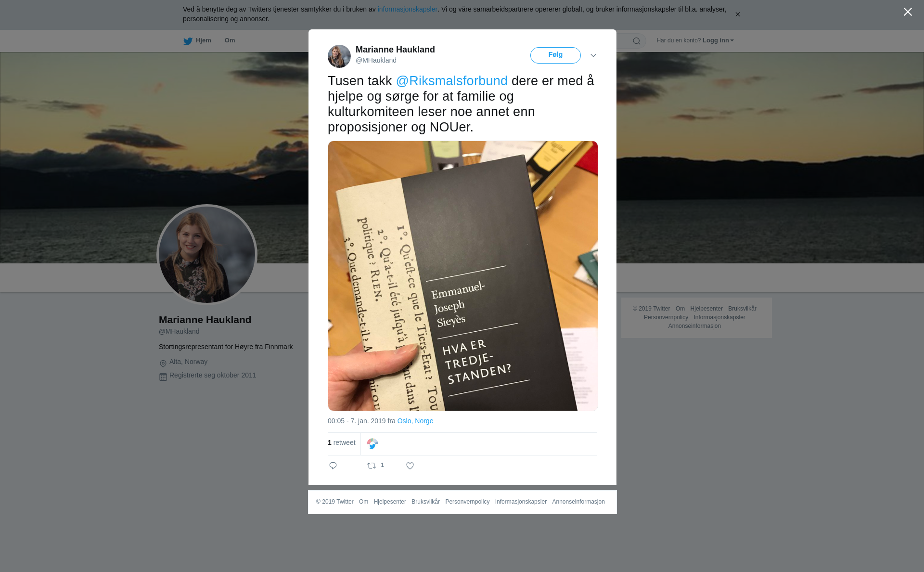This screenshot has height=572, width=924.
Task: Open the informasjonskapsler link in banner
Action: pos(407,9)
